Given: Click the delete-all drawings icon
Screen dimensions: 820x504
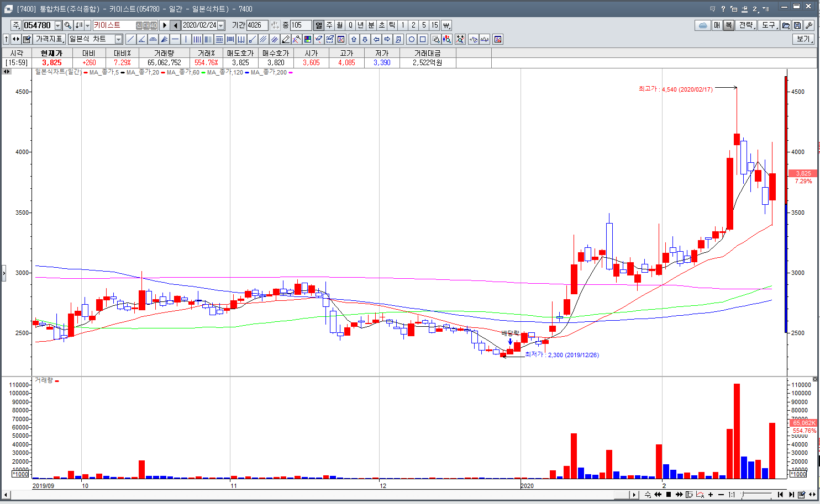Looking at the screenshot, I should click(341, 39).
